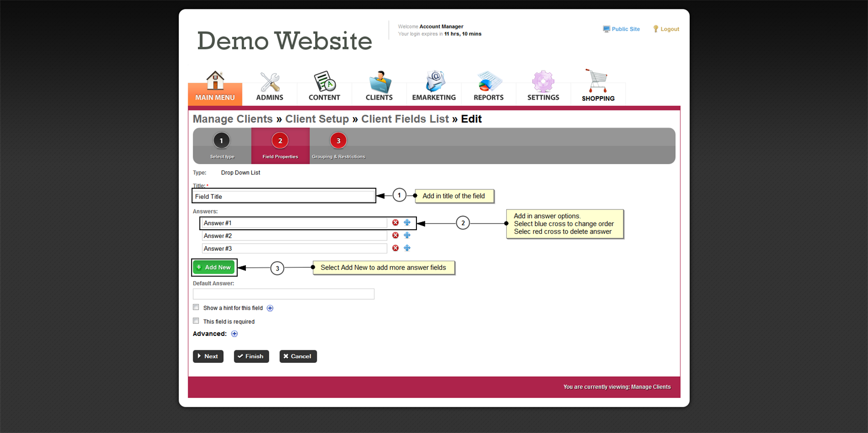Viewport: 868px width, 433px height.
Task: Switch to Grouping & Restrictions step
Action: click(338, 141)
